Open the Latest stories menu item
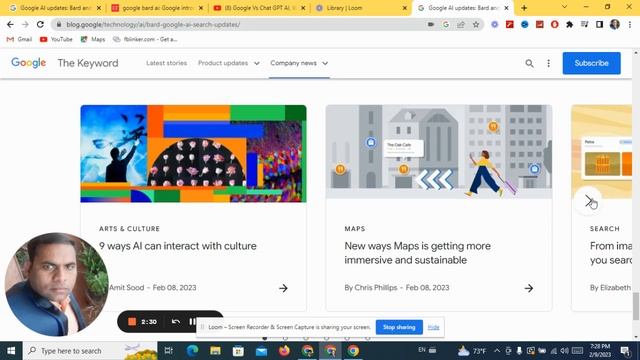This screenshot has height=360, width=640. tap(167, 63)
